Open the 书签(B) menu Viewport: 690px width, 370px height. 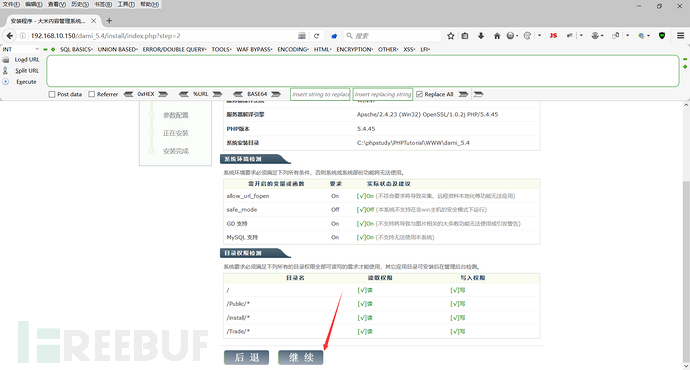[103, 4]
